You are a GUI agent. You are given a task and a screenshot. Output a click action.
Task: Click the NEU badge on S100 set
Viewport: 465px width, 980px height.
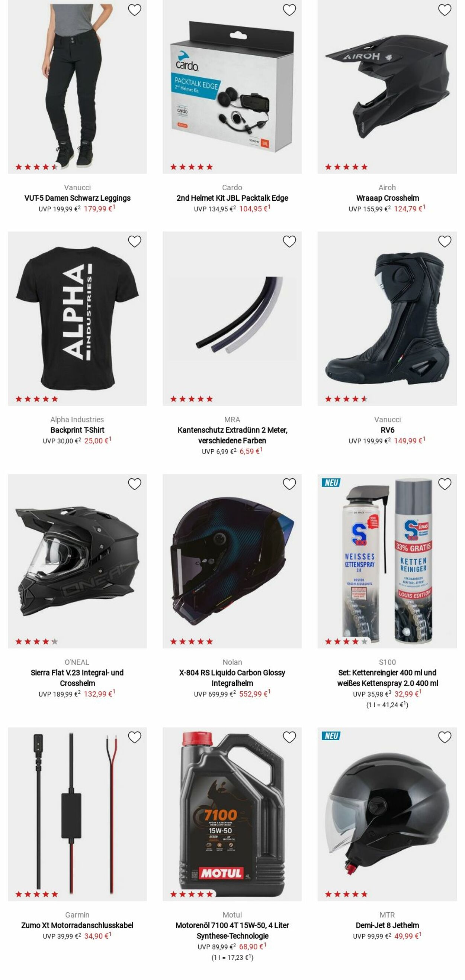331,483
